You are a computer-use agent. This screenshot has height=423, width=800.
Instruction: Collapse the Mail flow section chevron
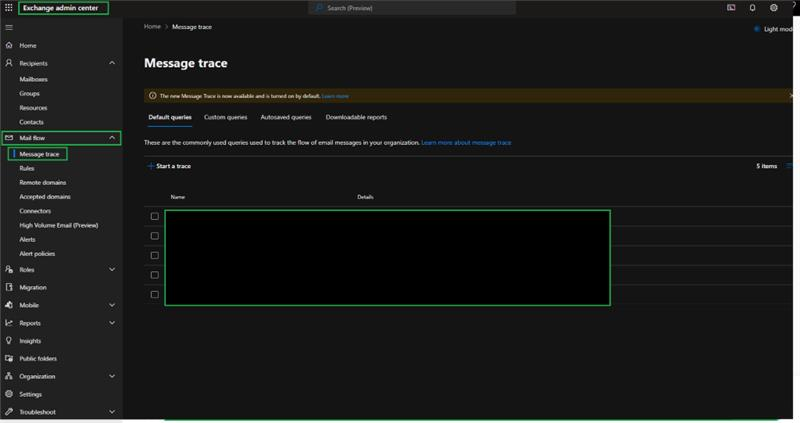[x=112, y=138]
